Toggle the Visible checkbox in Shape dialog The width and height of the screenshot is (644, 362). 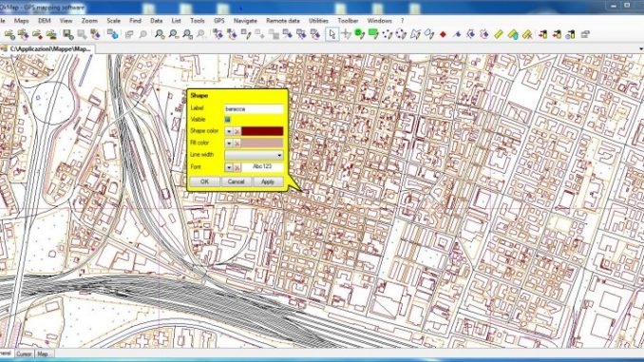tap(227, 120)
